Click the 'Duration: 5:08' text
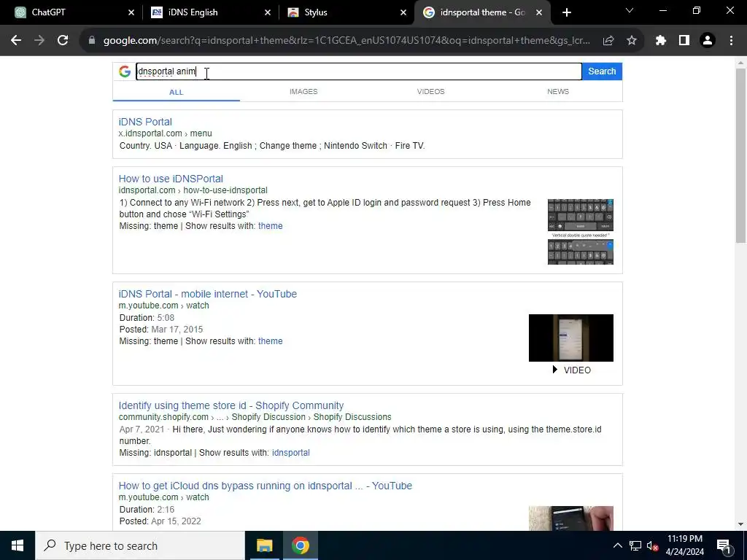This screenshot has height=560, width=747. tap(147, 318)
